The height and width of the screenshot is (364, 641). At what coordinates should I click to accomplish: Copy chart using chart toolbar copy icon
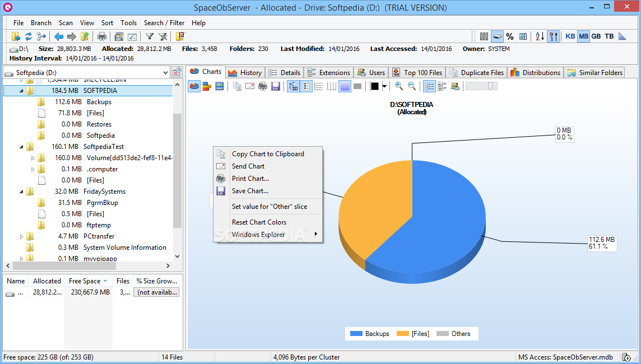(x=237, y=86)
